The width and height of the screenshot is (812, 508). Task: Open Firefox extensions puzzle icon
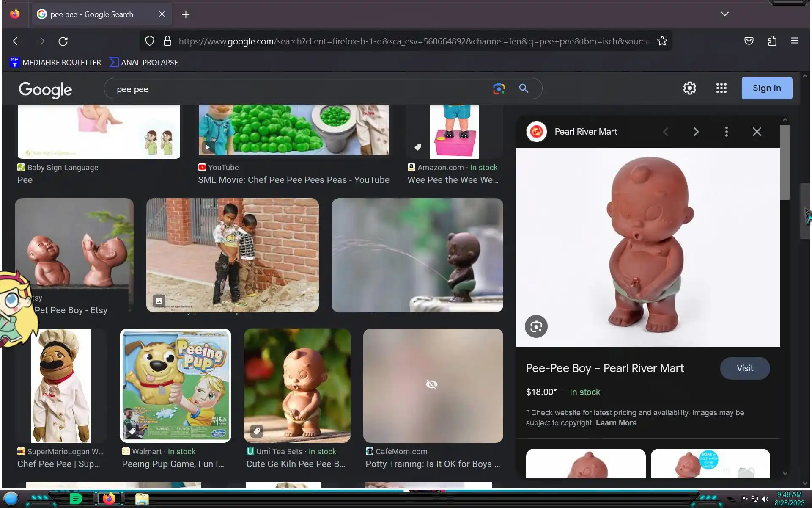point(772,41)
